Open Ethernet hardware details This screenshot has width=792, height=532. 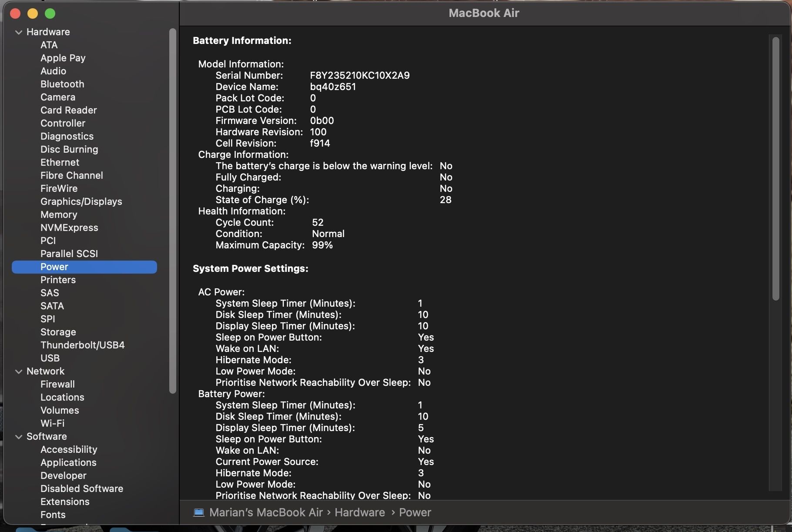pyautogui.click(x=60, y=162)
